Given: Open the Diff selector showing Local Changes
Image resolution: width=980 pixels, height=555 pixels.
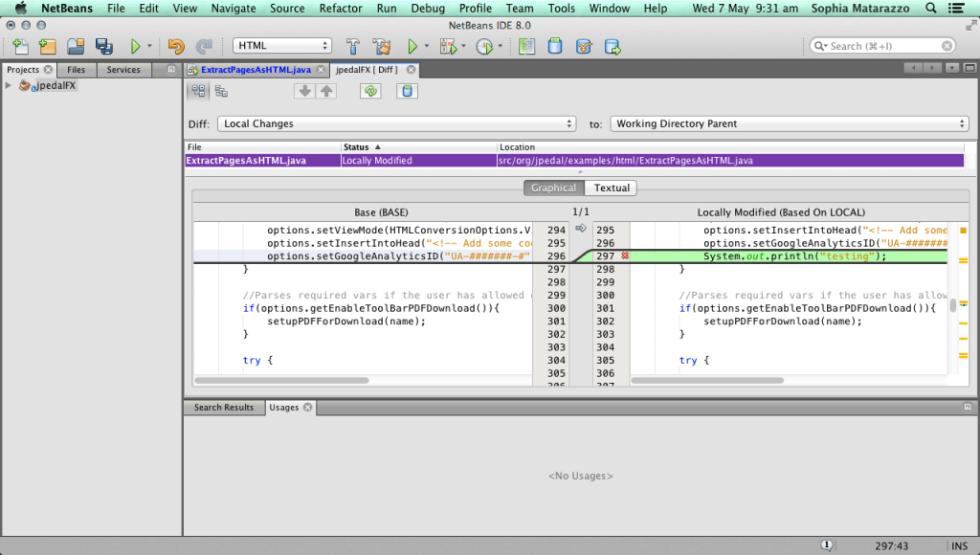Looking at the screenshot, I should point(397,123).
